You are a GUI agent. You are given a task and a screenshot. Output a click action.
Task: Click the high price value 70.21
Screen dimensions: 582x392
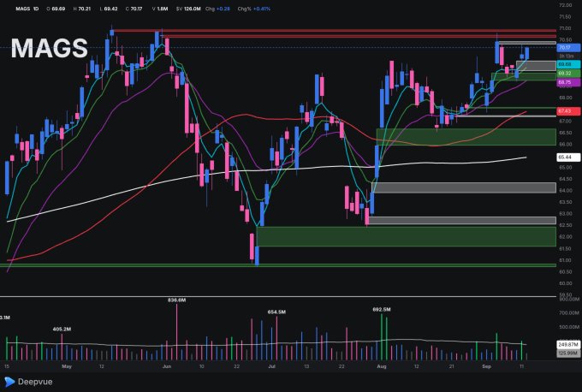(x=84, y=9)
